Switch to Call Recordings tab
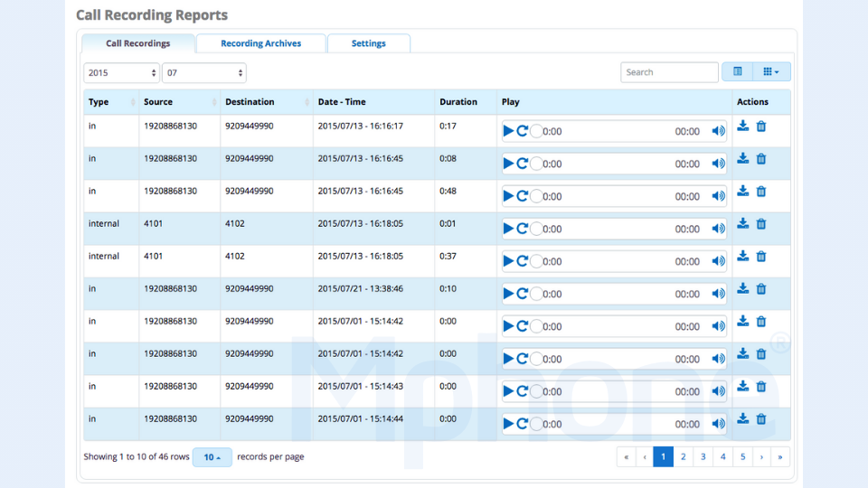The height and width of the screenshot is (488, 868). [137, 43]
